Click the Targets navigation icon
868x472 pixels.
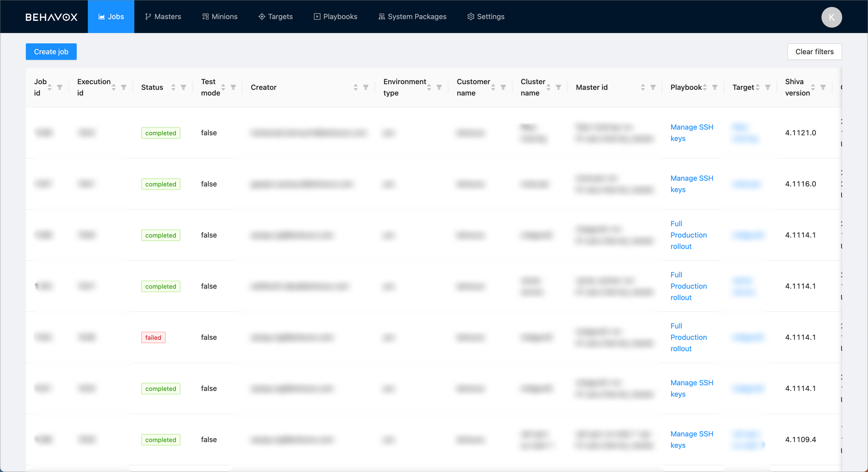coord(262,16)
